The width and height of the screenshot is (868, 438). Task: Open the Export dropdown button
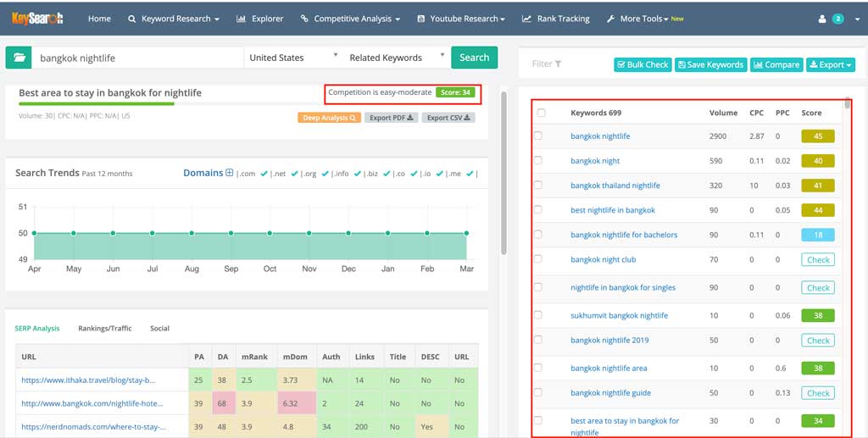831,64
